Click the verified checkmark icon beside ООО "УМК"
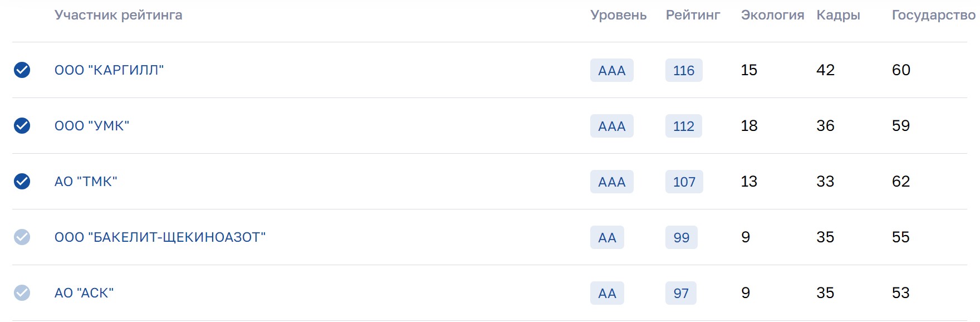The height and width of the screenshot is (322, 980). tap(22, 125)
